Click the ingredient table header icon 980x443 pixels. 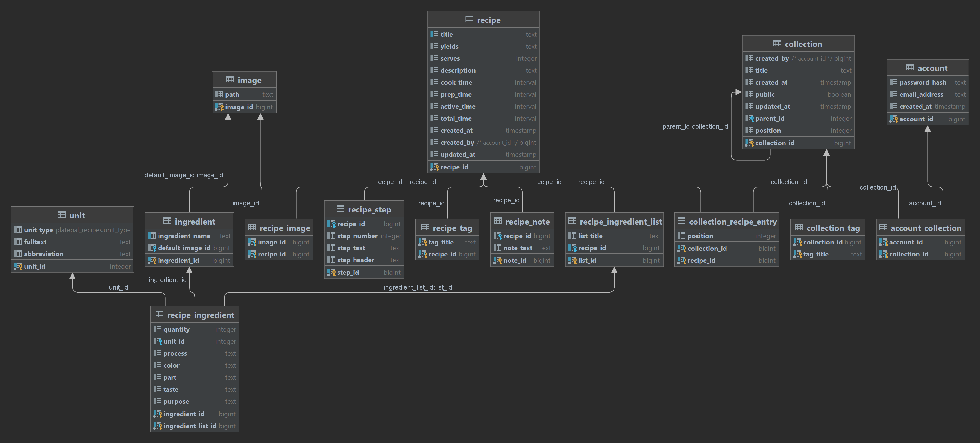tap(167, 221)
